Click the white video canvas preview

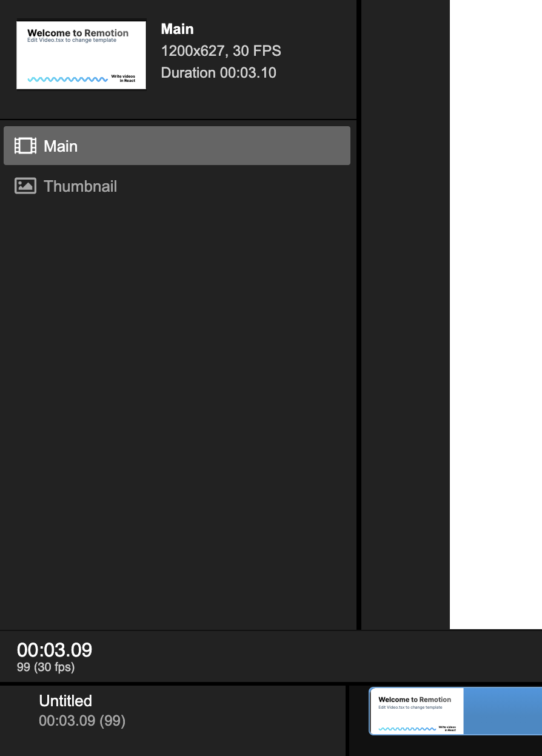496,314
